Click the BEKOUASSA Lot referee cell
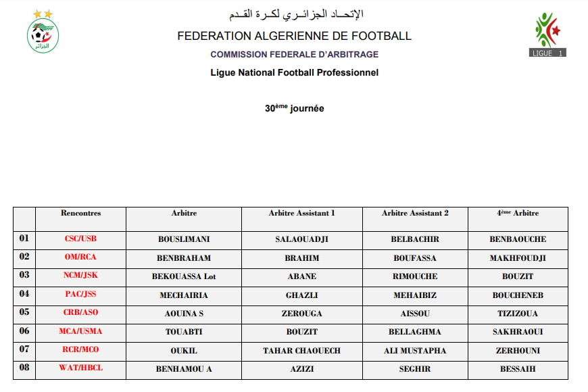Screen dimensions: 588x392 pos(184,276)
